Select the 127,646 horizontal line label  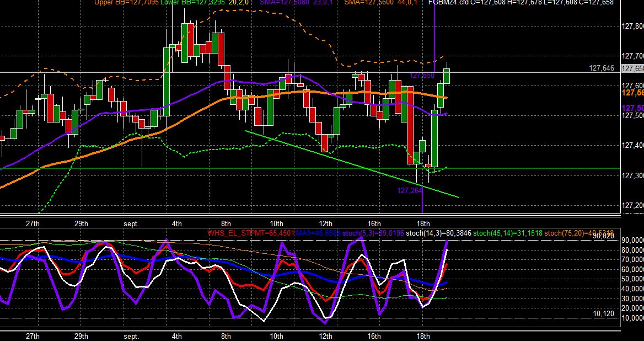coord(602,68)
